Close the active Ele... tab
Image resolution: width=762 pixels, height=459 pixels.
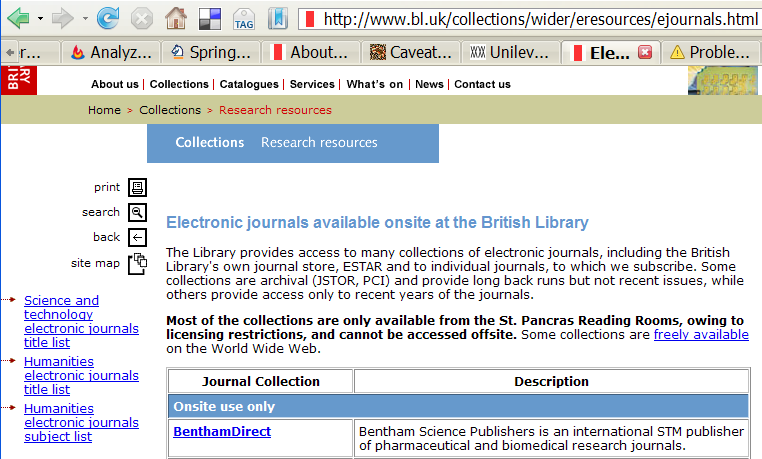[x=645, y=52]
